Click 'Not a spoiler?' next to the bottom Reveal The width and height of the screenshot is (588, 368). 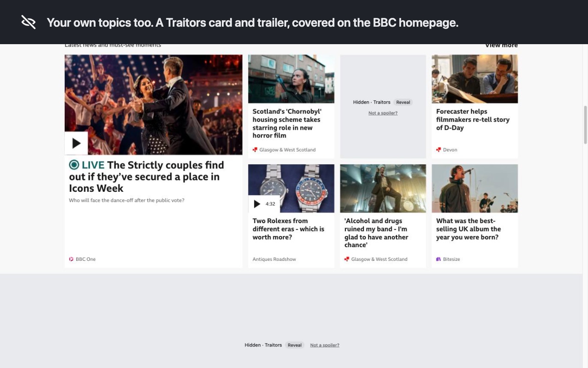pyautogui.click(x=324, y=345)
